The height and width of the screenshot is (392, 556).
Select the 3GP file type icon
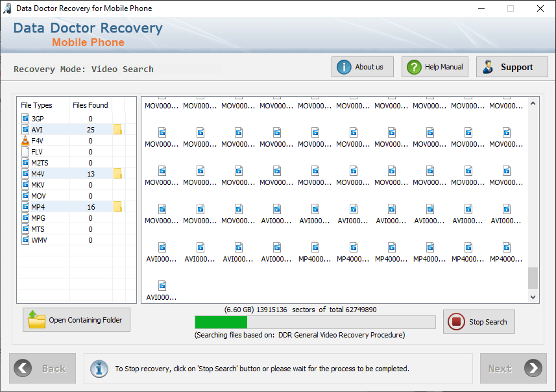pos(25,118)
